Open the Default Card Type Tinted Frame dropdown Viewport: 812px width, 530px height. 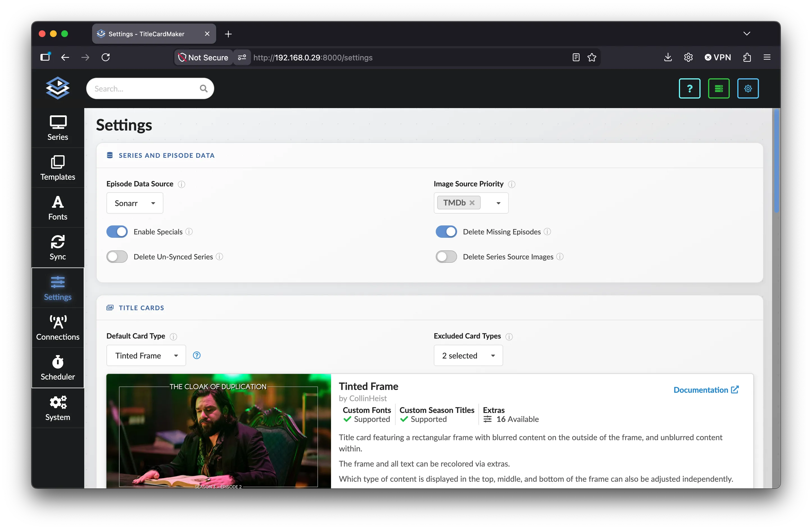pyautogui.click(x=146, y=355)
